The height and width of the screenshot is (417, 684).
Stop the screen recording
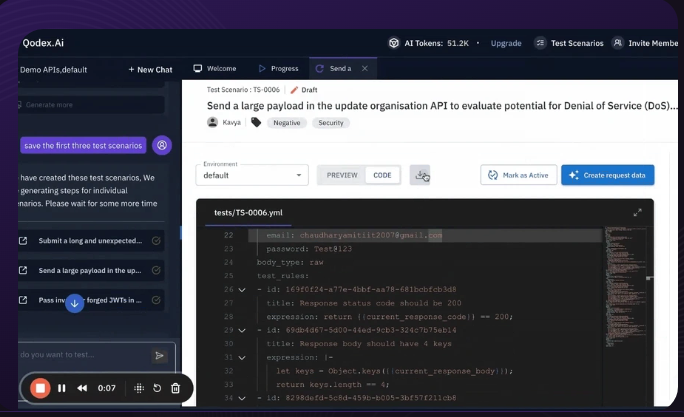click(x=39, y=388)
